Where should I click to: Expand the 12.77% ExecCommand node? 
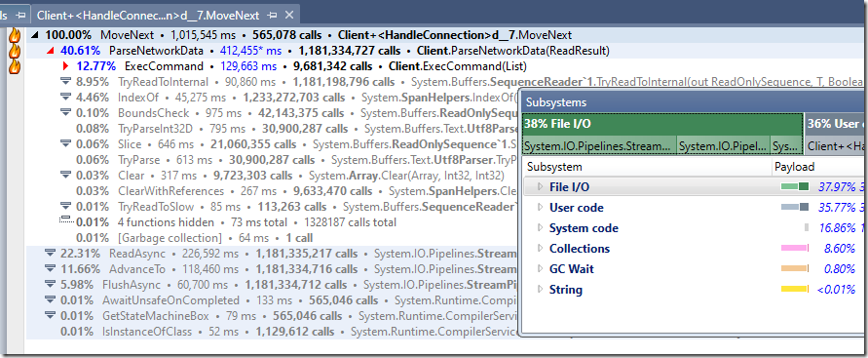pyautogui.click(x=66, y=66)
